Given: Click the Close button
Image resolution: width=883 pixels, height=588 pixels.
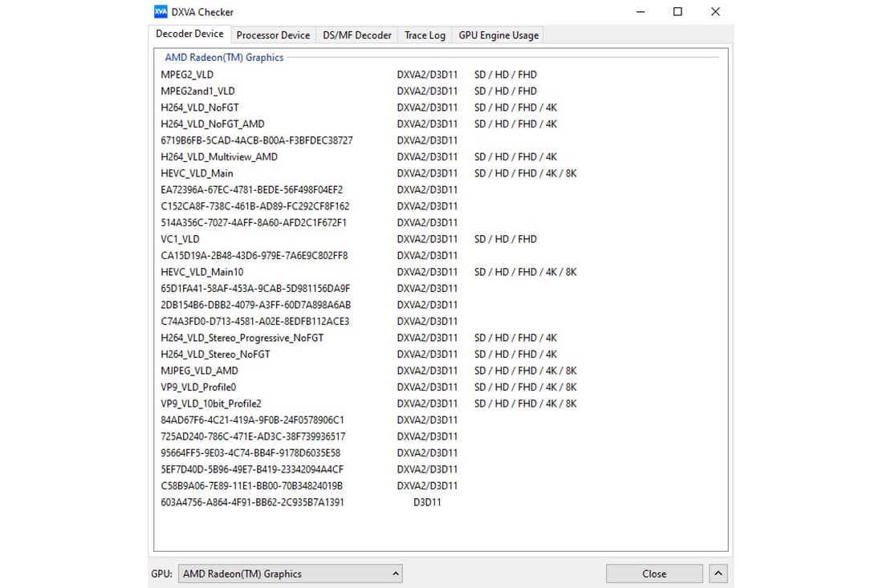Looking at the screenshot, I should coord(654,574).
